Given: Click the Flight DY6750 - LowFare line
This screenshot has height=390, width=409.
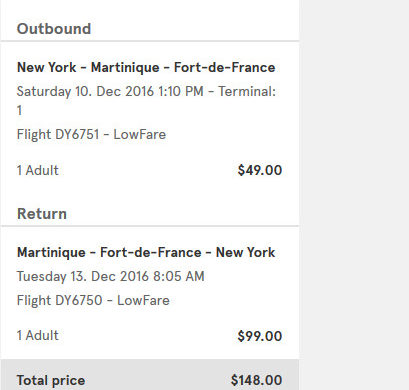Looking at the screenshot, I should (x=93, y=300).
